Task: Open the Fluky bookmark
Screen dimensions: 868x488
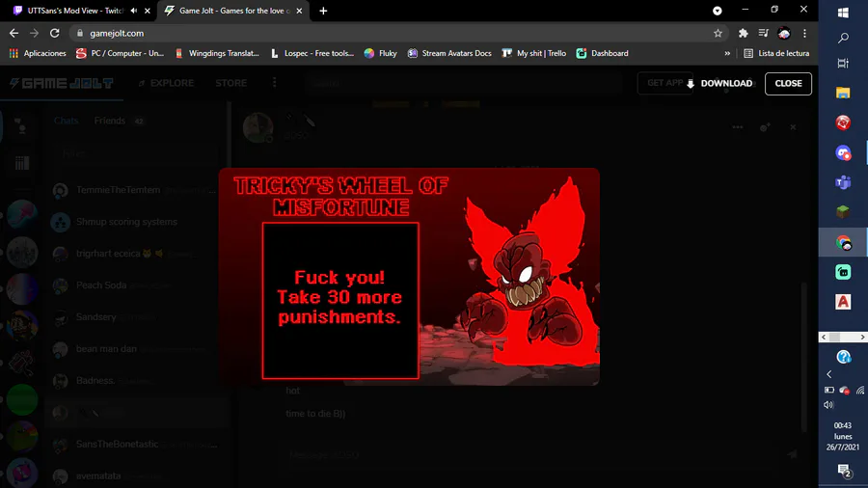Action: [381, 53]
